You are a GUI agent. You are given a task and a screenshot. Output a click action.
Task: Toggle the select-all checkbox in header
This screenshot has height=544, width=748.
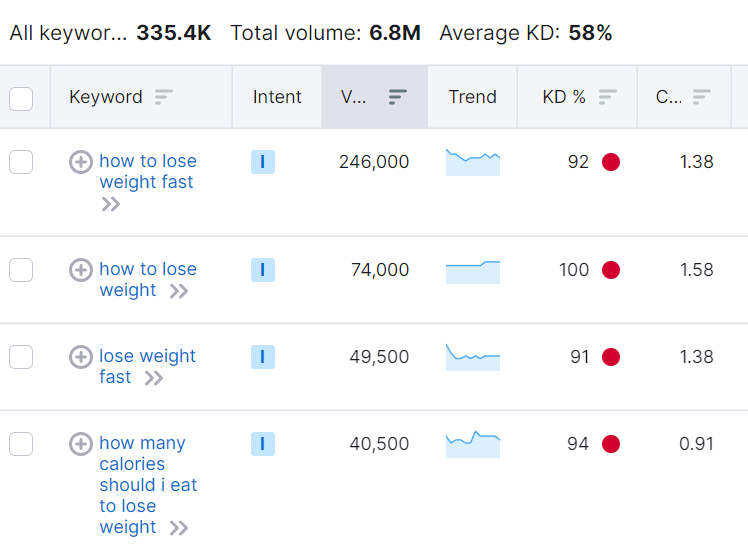(21, 98)
